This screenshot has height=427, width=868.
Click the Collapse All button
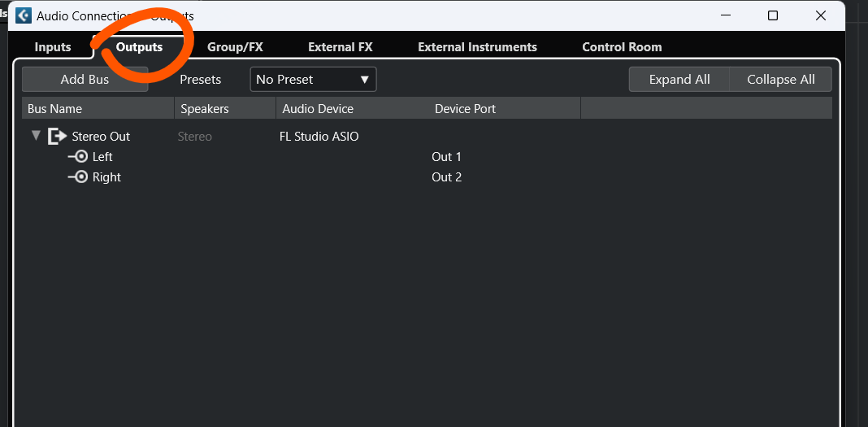pos(780,79)
